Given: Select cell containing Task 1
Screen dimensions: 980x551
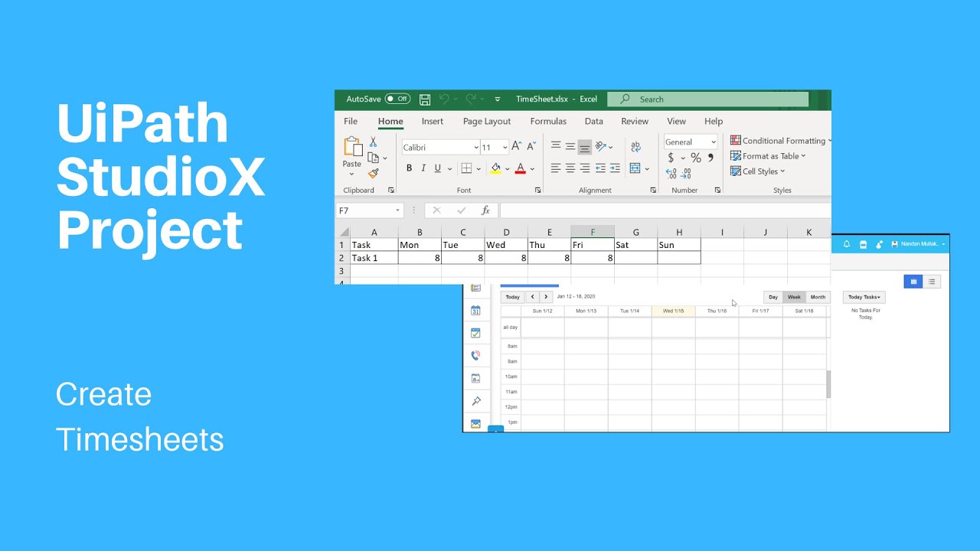Looking at the screenshot, I should [x=374, y=258].
